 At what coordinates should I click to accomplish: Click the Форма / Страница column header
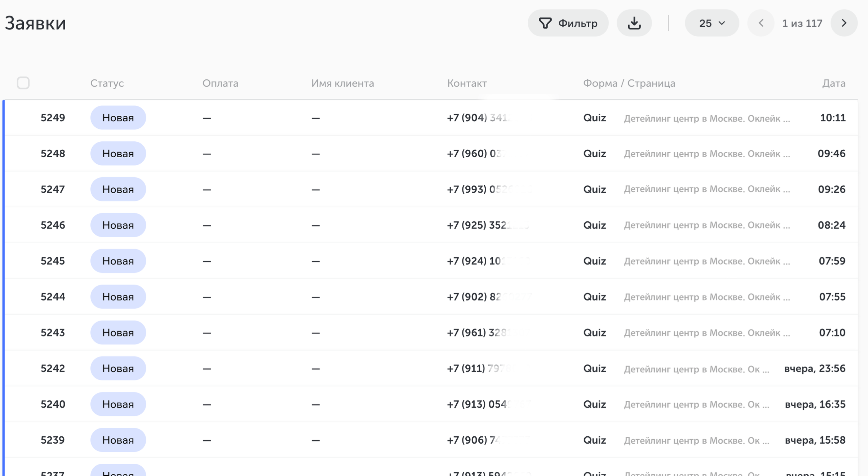629,83
